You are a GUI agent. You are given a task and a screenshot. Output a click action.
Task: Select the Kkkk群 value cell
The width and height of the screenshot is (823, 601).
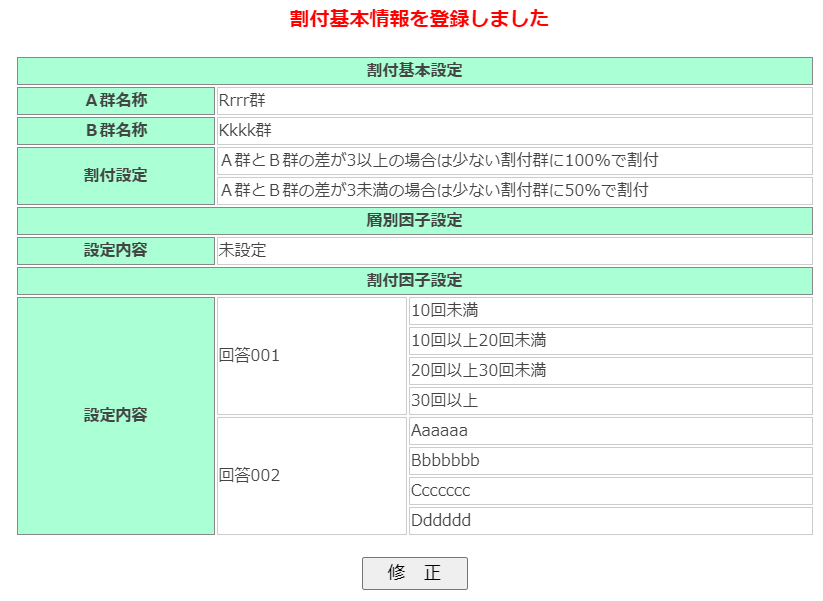coord(514,131)
